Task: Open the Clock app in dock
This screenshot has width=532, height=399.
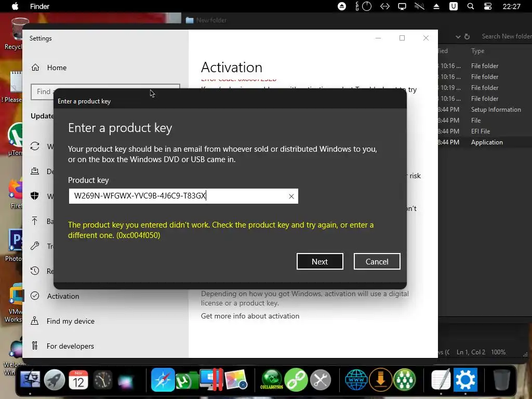Action: click(x=102, y=380)
